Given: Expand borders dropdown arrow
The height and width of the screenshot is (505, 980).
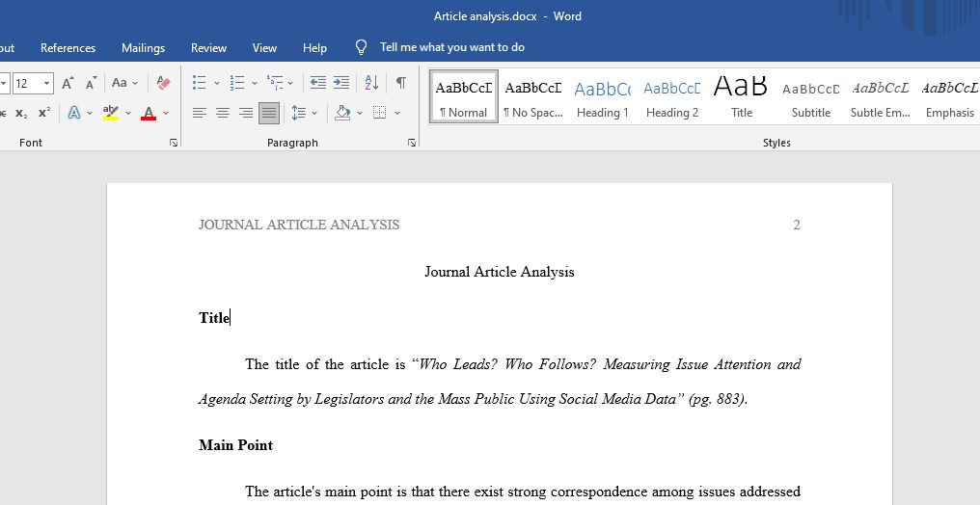Looking at the screenshot, I should tap(396, 113).
